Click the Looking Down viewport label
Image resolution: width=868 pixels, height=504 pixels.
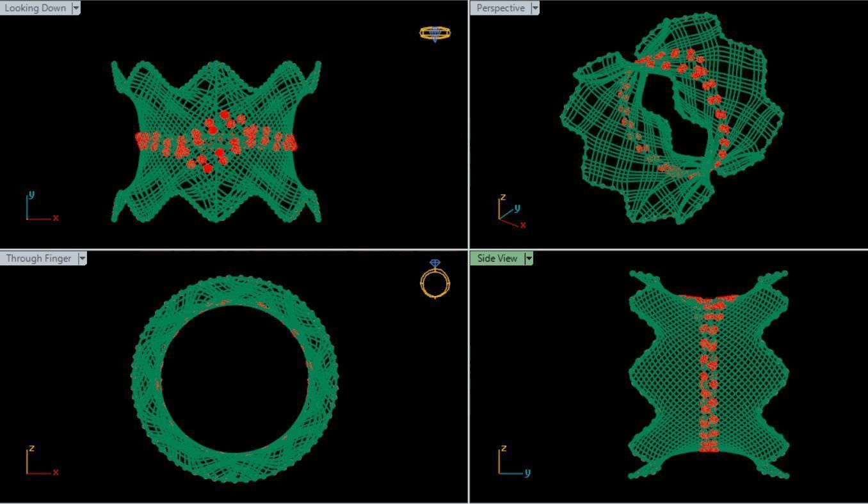click(x=35, y=8)
